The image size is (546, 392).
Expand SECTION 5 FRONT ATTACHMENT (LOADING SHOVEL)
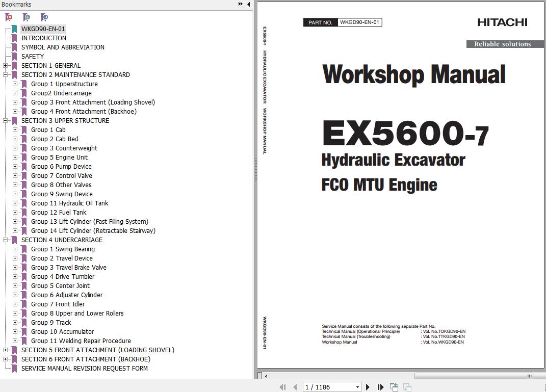[x=5, y=350]
